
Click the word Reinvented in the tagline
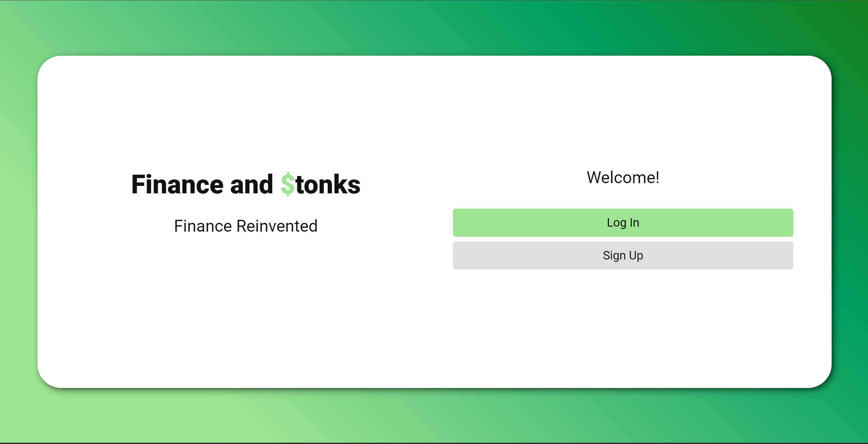[x=277, y=226]
